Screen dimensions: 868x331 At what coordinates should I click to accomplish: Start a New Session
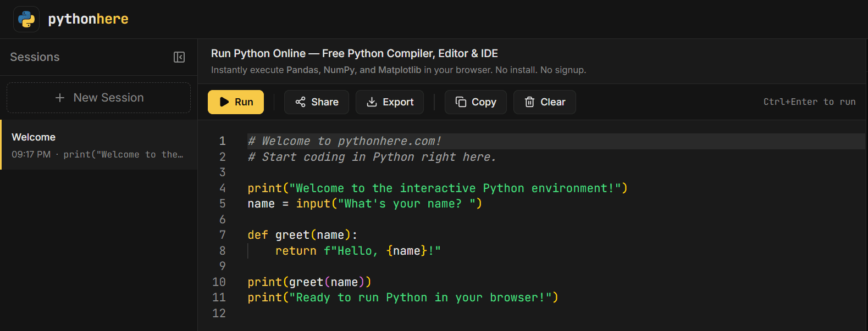point(99,98)
